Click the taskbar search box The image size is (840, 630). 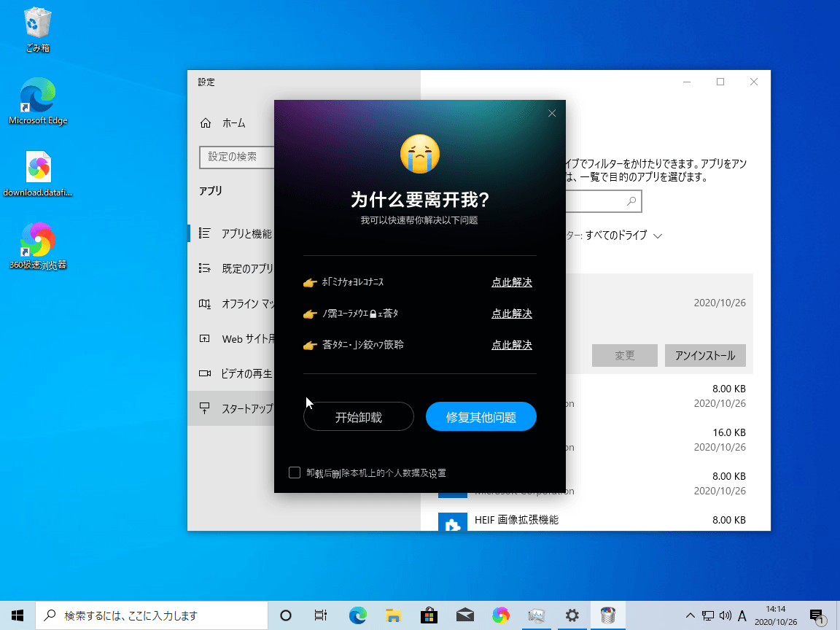pos(152,615)
